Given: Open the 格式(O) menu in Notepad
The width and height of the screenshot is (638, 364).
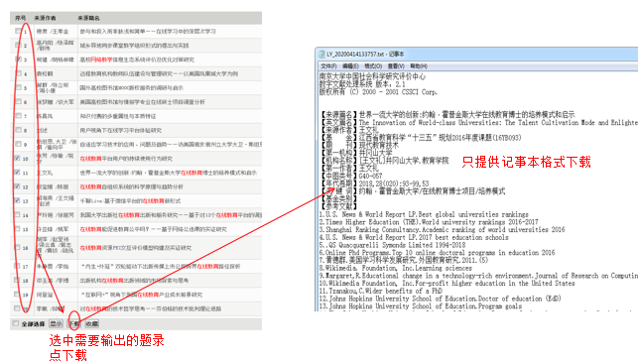Looking at the screenshot, I should (x=373, y=65).
